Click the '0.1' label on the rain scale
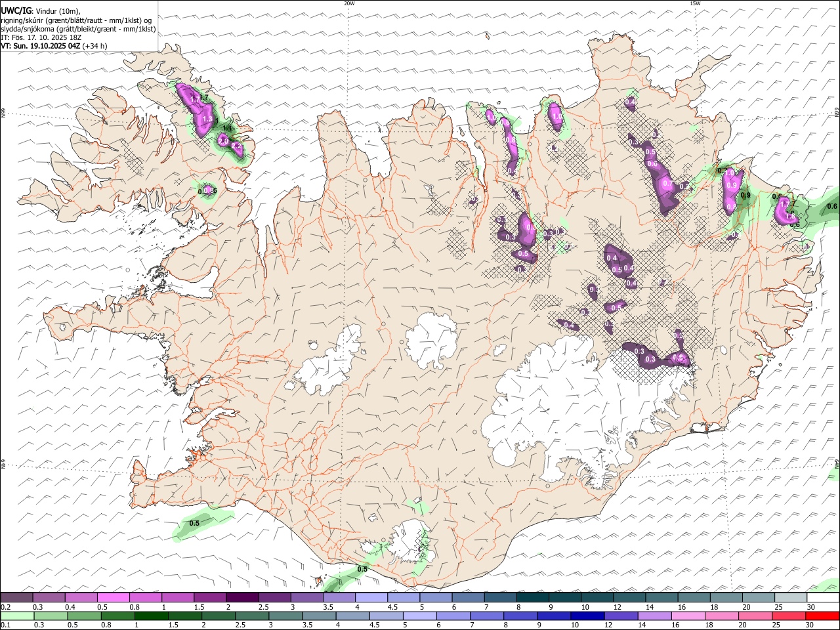Viewport: 840px width, 630px height. (5, 625)
